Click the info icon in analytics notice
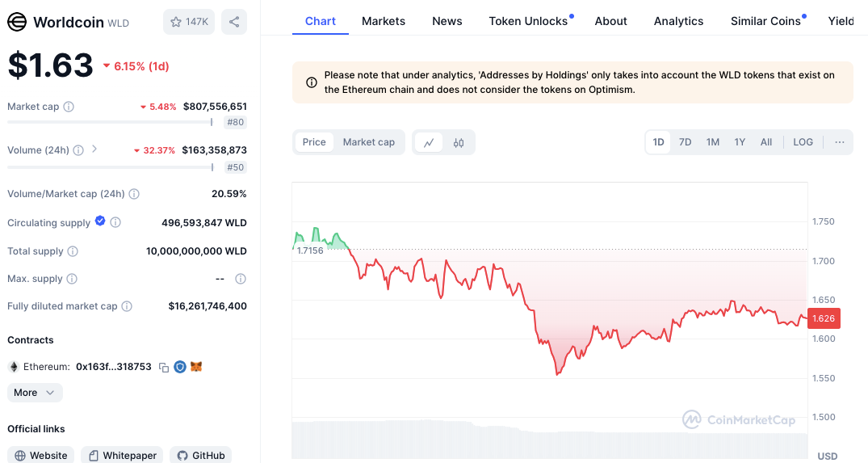 click(x=312, y=82)
